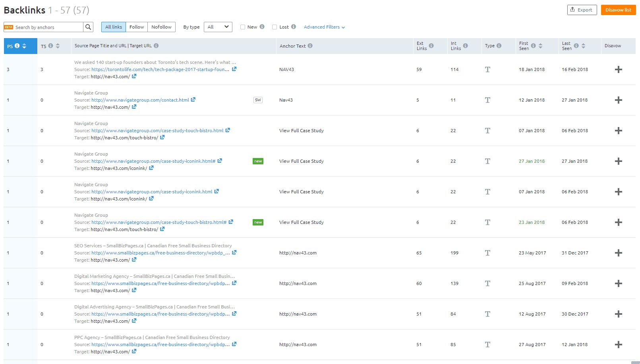Open the Disavow list button
The width and height of the screenshot is (640, 364).
(x=618, y=10)
